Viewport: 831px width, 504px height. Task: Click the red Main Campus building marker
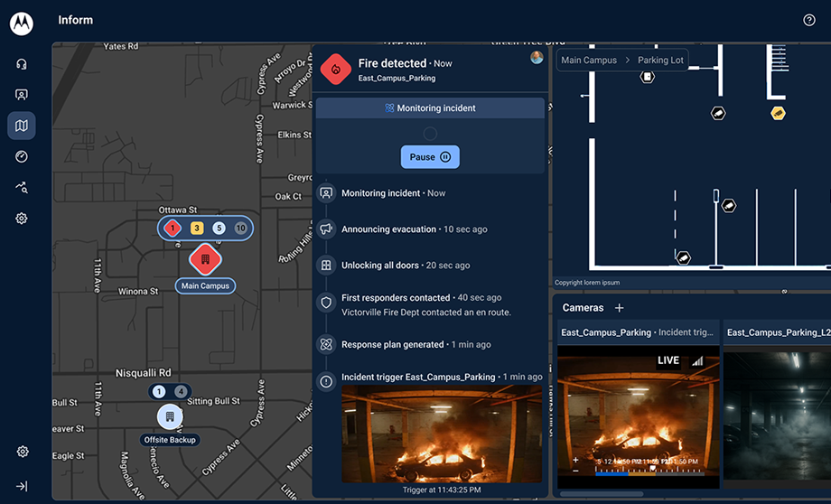[x=205, y=260]
